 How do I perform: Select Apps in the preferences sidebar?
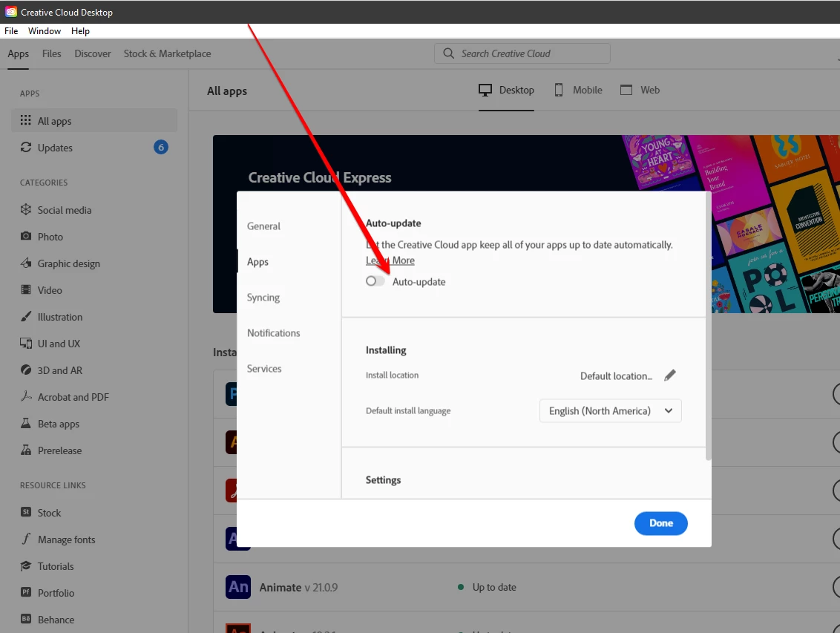point(257,262)
